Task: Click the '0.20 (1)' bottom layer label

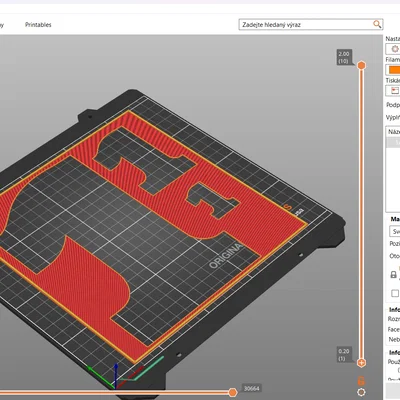Action: (344, 355)
